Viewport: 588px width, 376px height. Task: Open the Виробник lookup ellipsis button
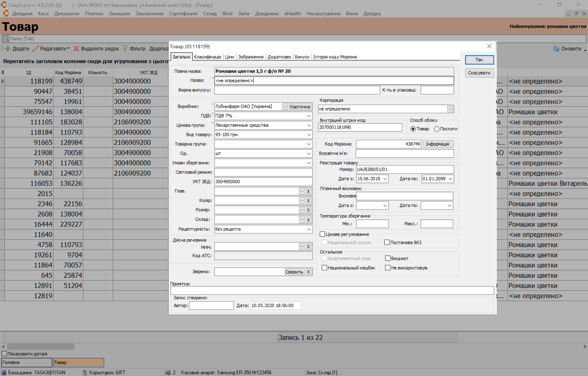click(285, 107)
